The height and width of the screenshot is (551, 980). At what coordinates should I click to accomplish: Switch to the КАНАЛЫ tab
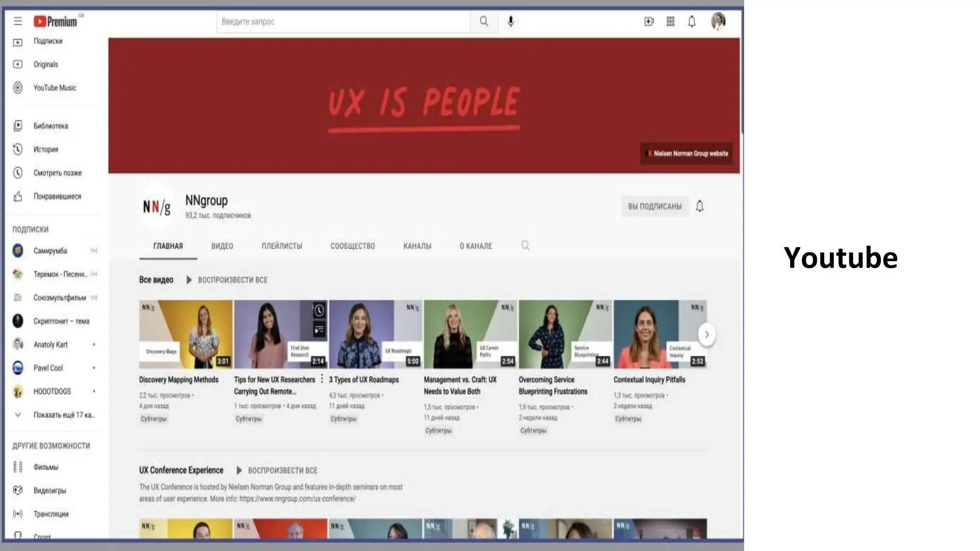point(417,246)
